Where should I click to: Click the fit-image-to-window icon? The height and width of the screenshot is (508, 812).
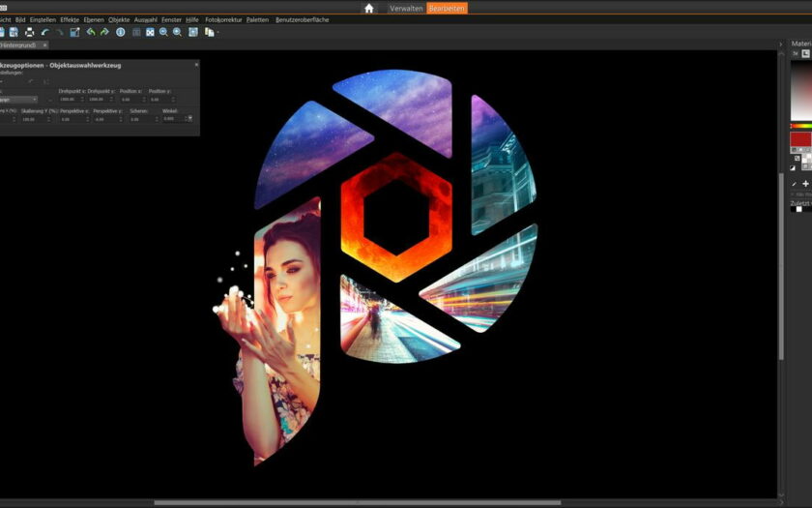click(x=150, y=32)
